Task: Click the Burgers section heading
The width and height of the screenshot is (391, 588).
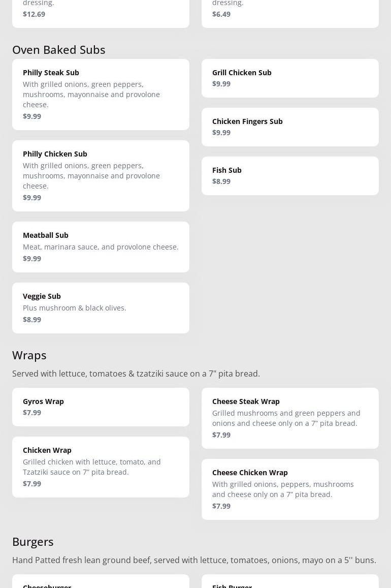Action: coord(33,541)
